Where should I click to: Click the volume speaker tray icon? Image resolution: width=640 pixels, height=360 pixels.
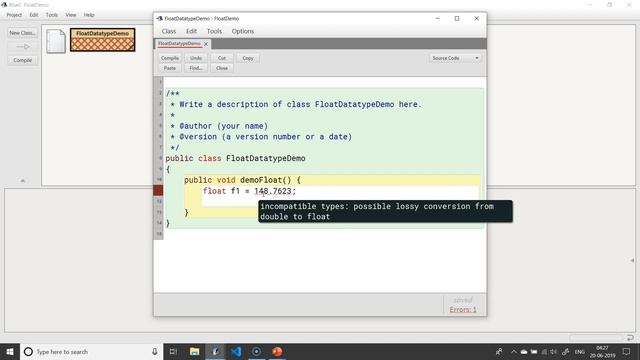point(553,351)
